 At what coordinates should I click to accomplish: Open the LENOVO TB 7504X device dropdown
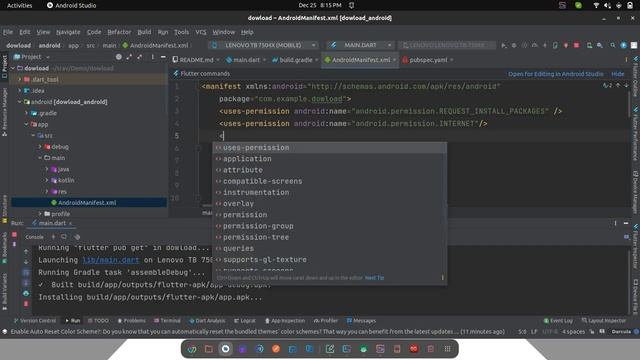click(264, 45)
